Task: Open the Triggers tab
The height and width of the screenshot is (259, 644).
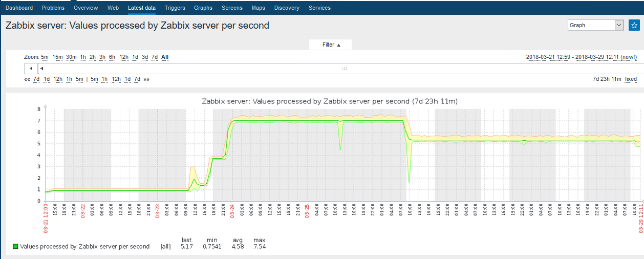Action: 175,8
